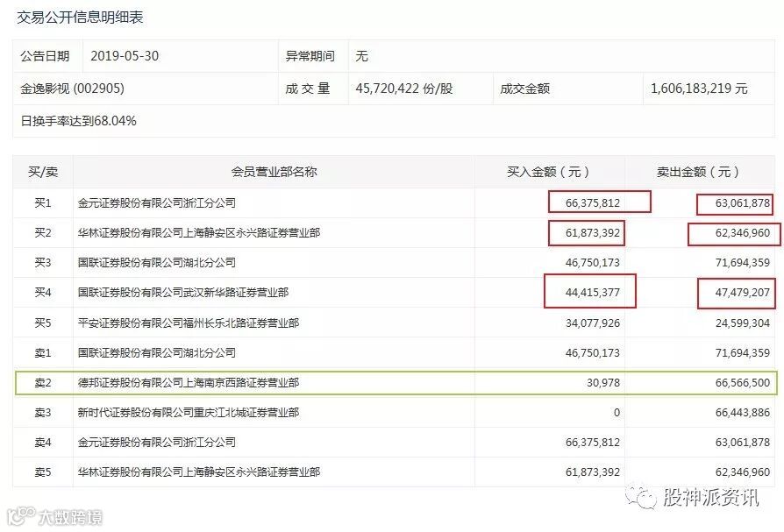Click the 会员营业部名称 column header

pos(274,172)
